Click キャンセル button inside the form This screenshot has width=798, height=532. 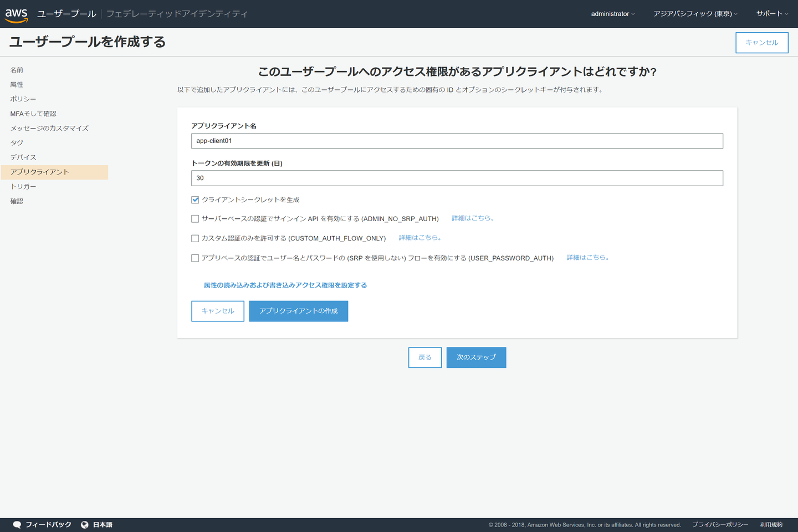218,311
